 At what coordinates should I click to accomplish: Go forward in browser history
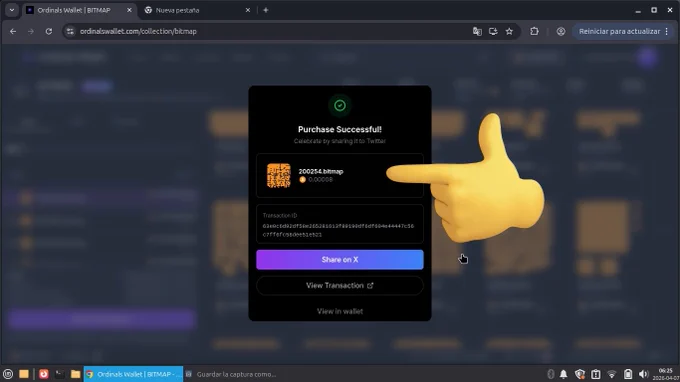(31, 31)
